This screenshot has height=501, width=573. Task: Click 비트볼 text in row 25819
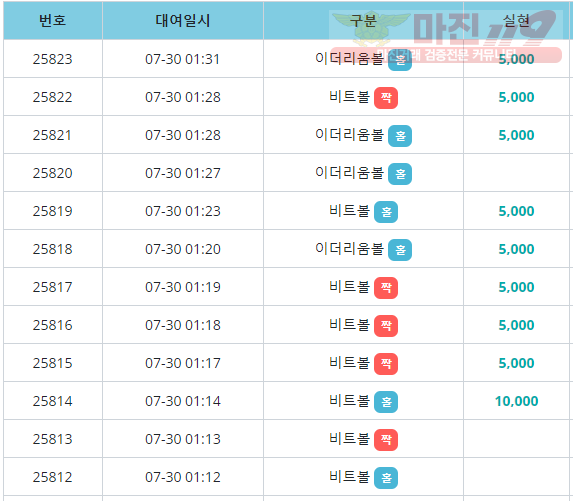pyautogui.click(x=349, y=210)
